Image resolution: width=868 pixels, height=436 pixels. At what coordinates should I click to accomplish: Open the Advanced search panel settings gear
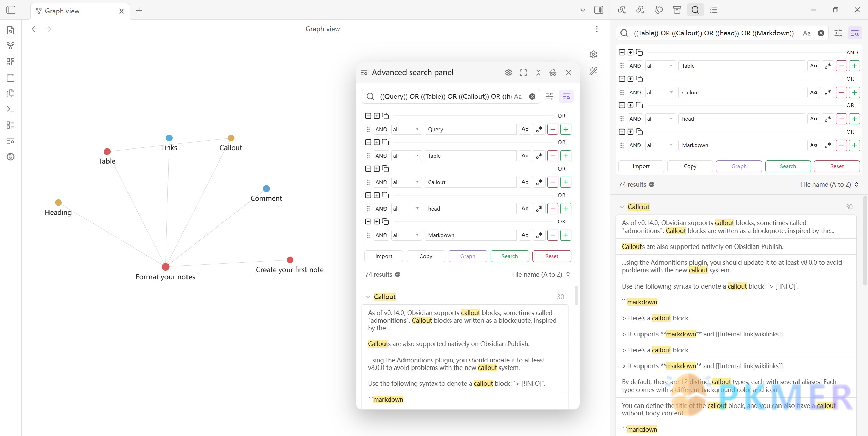(x=508, y=72)
